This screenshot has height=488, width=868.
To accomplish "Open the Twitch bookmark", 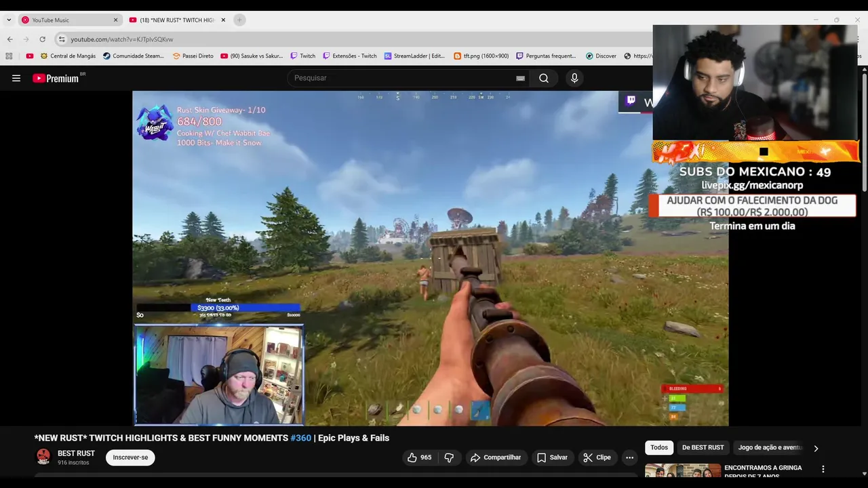I will pos(302,56).
